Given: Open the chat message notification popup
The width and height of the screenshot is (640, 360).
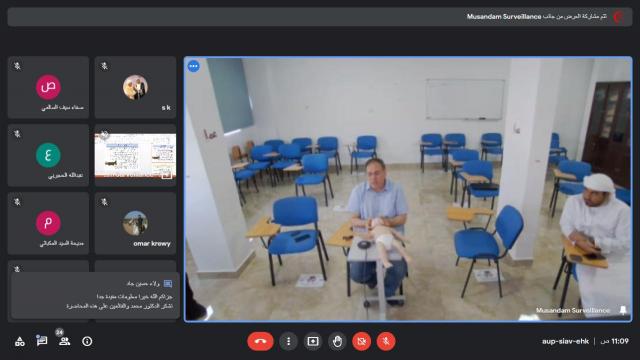Looking at the screenshot, I should coord(96,295).
